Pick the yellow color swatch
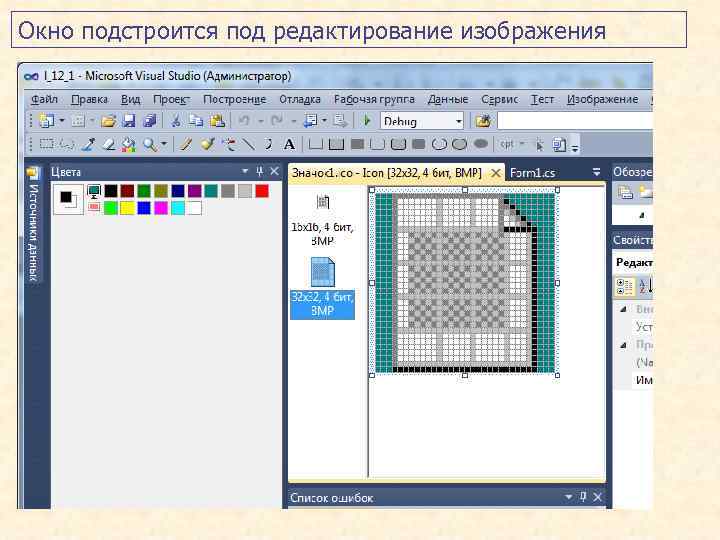Image resolution: width=720 pixels, height=540 pixels. coord(127,208)
